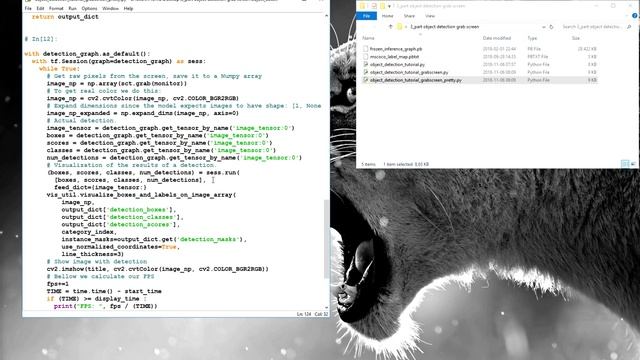Sort by the Type column header

pyautogui.click(x=532, y=38)
